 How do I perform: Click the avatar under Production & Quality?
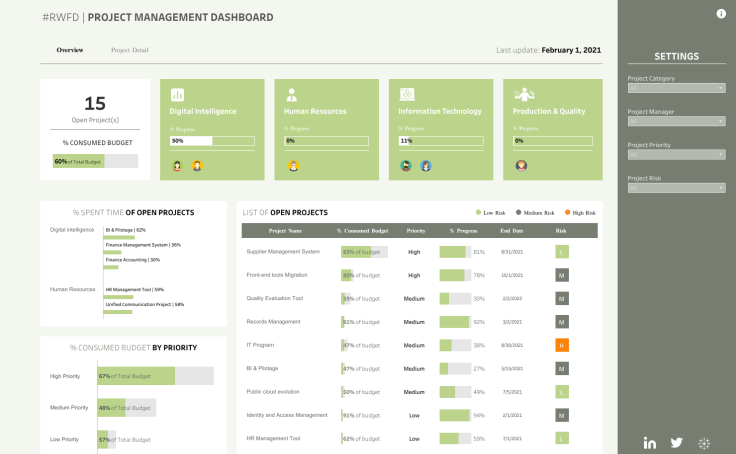tap(521, 166)
